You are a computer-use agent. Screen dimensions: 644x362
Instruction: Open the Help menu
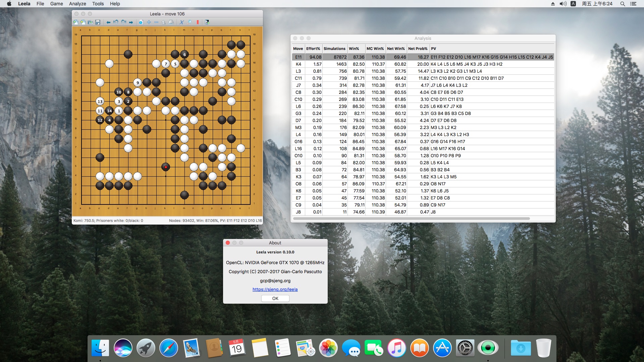115,4
